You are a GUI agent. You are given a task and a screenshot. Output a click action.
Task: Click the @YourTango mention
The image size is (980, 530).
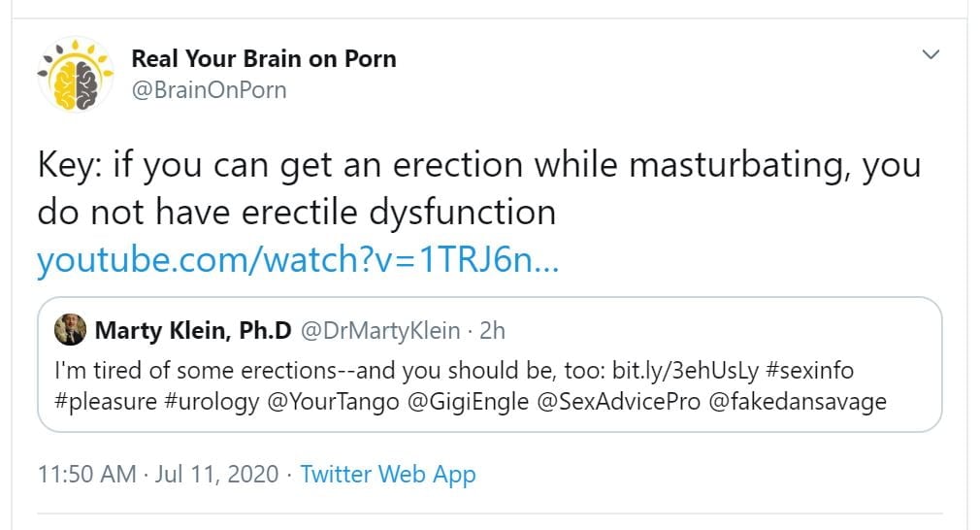(330, 402)
